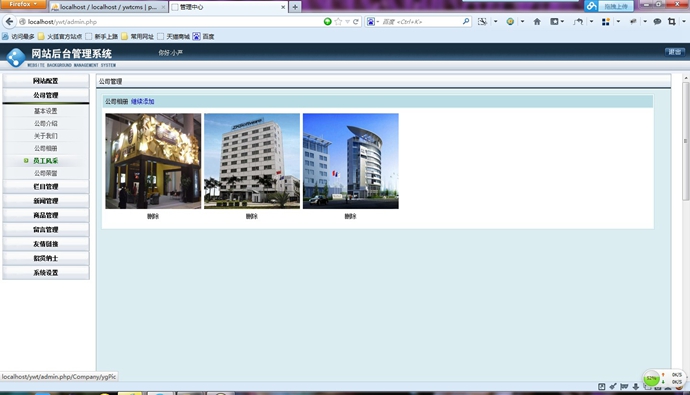The image size is (690, 395).
Task: Switch to the localhost / ywtcms tab
Action: click(x=108, y=7)
